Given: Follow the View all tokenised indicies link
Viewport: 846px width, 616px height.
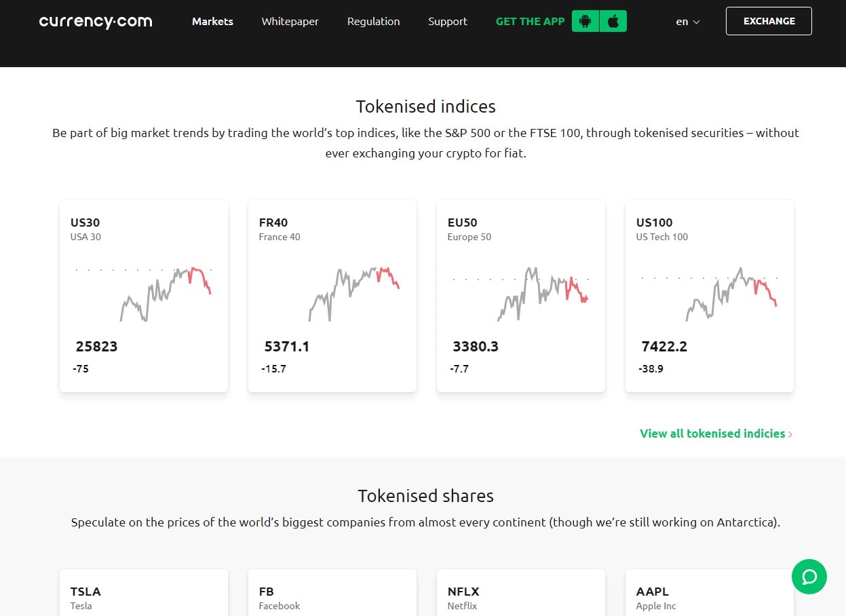Looking at the screenshot, I should 712,434.
